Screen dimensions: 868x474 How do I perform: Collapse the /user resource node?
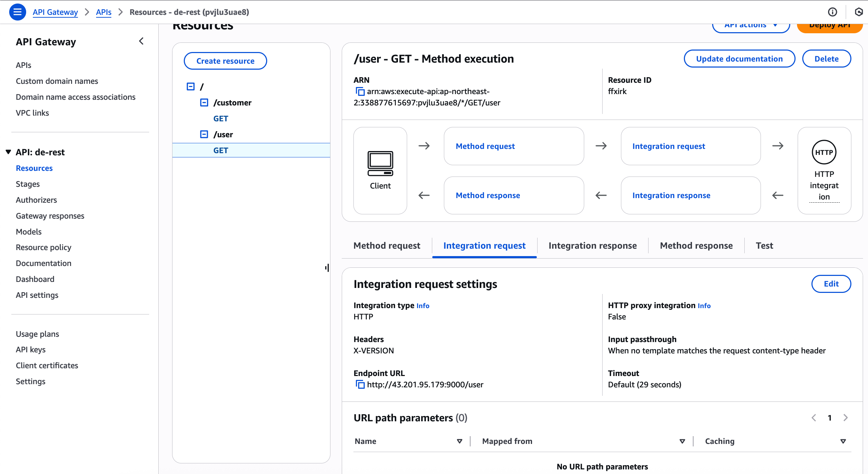204,134
